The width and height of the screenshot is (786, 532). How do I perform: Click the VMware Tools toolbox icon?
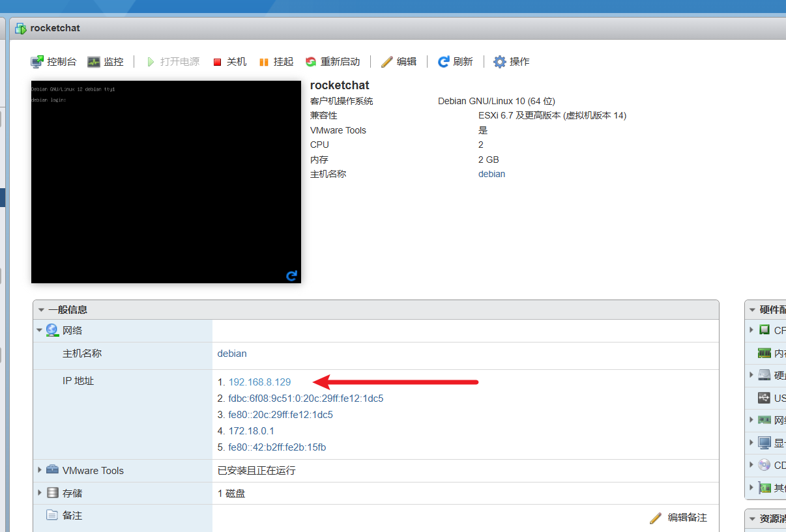pos(52,470)
